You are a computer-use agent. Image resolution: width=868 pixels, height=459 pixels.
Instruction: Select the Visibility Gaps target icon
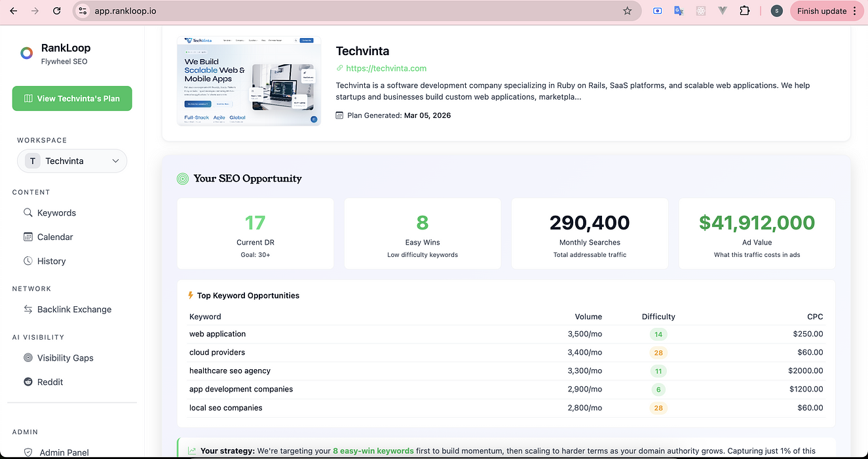tap(28, 357)
